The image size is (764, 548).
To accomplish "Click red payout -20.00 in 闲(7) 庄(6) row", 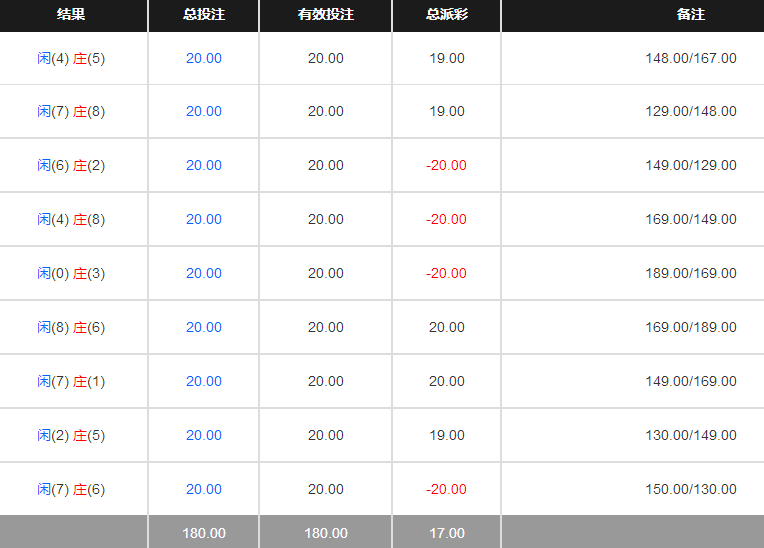I will (x=446, y=490).
